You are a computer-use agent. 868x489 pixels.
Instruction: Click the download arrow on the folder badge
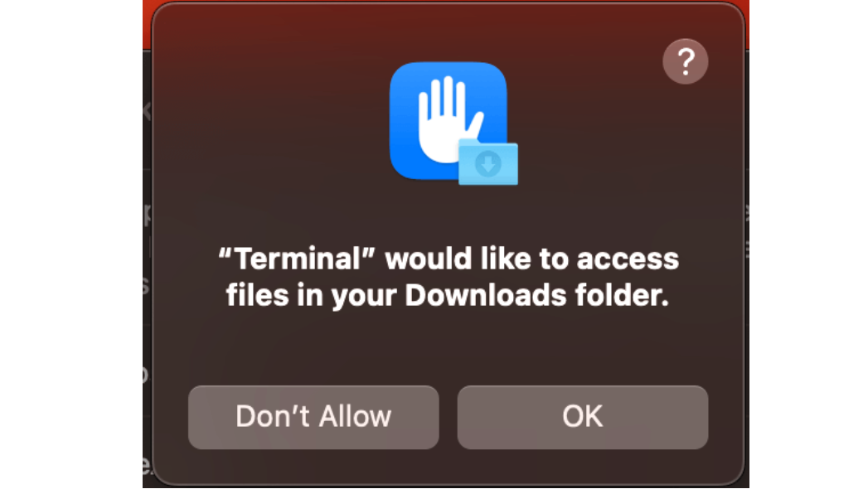click(x=488, y=166)
